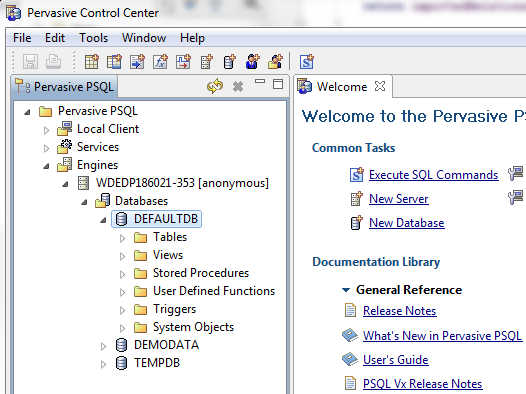Click the document icon next to PSQL Vx Release Notes

(x=350, y=383)
